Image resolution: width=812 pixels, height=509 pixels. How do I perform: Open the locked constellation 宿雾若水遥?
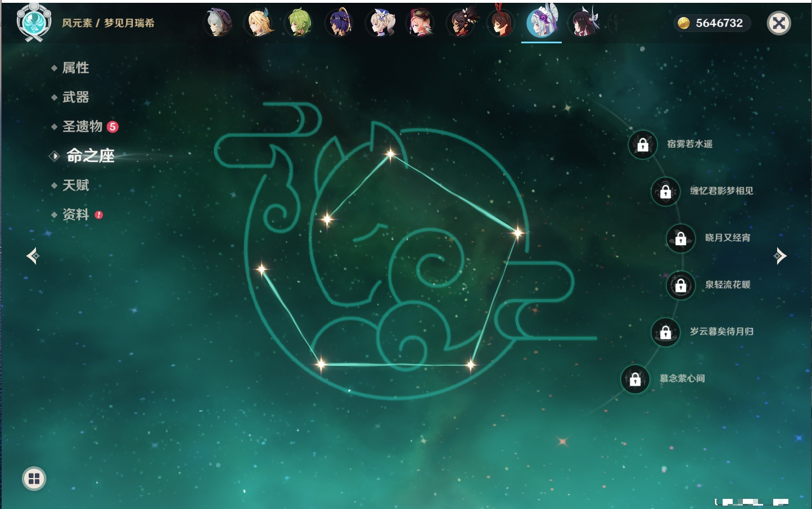point(643,145)
